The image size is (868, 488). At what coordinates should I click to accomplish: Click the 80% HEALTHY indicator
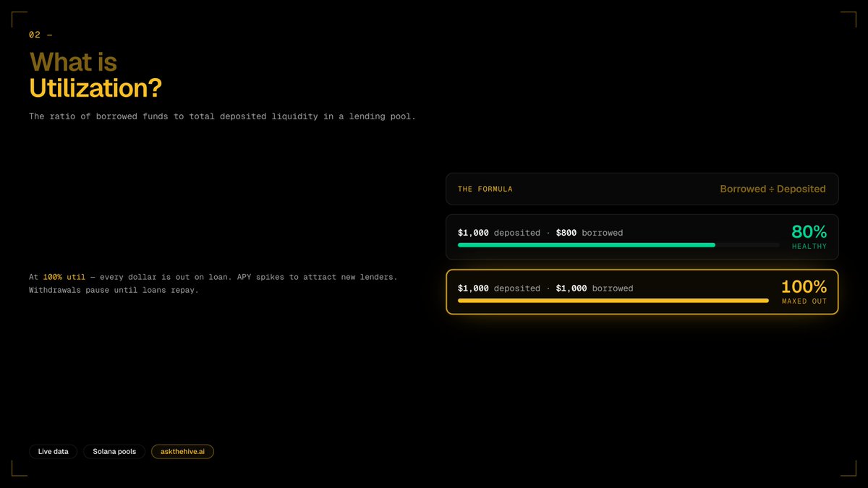click(809, 236)
